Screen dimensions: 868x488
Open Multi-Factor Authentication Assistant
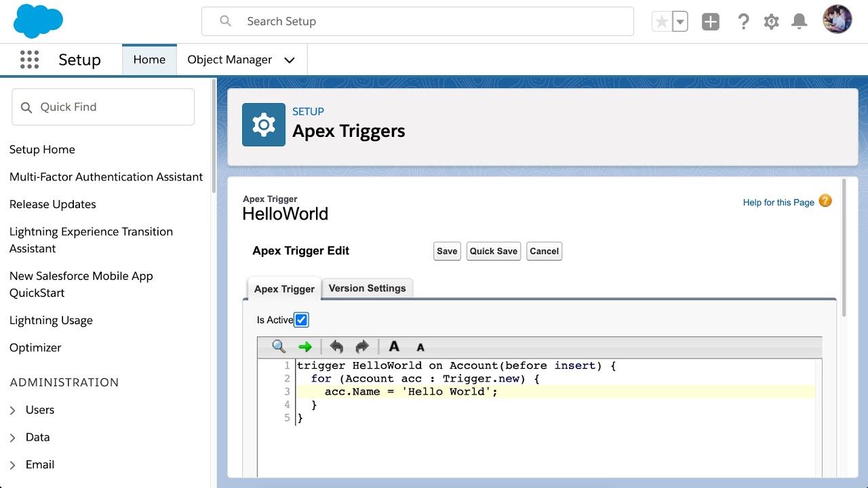coord(106,177)
